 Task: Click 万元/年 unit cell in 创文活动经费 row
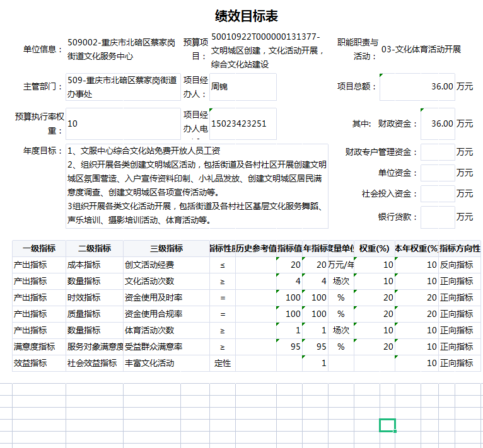(x=341, y=265)
